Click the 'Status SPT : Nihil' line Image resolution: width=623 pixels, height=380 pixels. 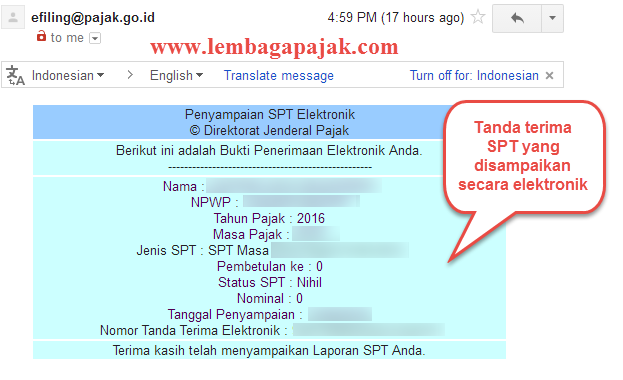(270, 282)
